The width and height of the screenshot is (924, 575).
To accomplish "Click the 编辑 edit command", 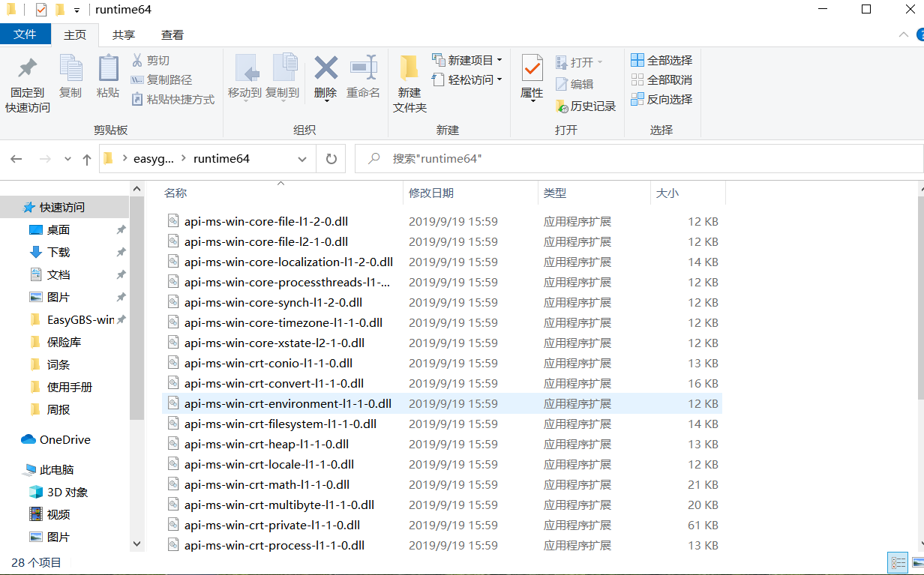I will [x=574, y=85].
